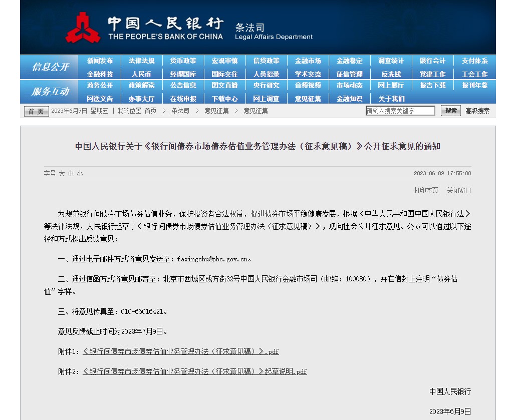
Task: Go to 党建工作 page
Action: click(432, 74)
